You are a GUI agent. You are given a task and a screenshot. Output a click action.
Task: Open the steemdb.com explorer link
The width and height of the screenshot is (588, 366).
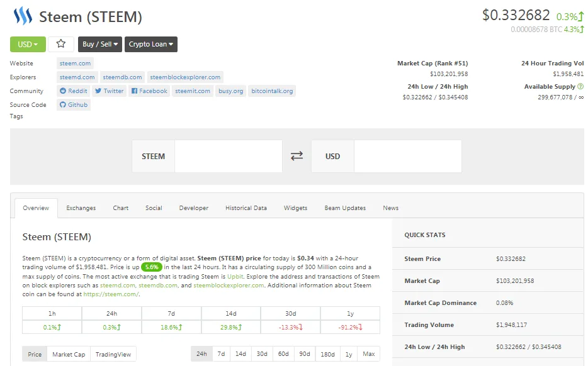tap(123, 77)
